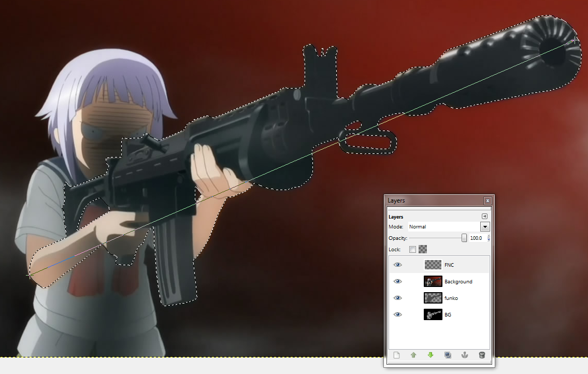Hide the FNC layer
The height and width of the screenshot is (374, 588).
point(397,265)
